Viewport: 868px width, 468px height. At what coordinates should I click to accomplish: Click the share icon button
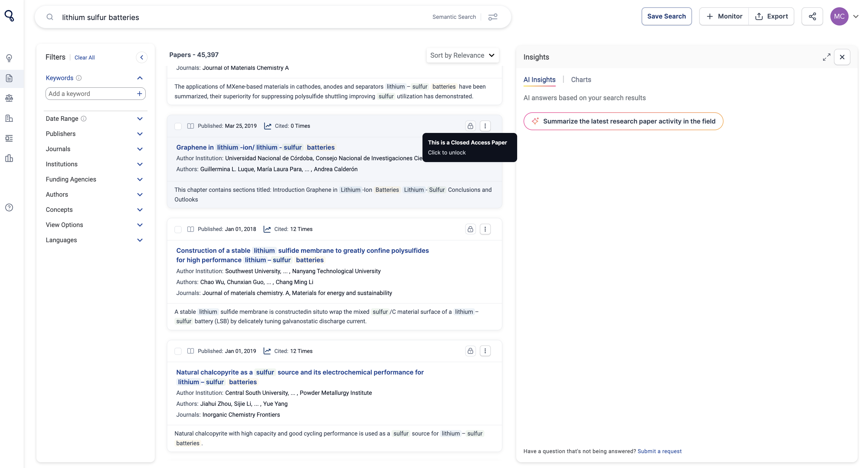pos(812,16)
